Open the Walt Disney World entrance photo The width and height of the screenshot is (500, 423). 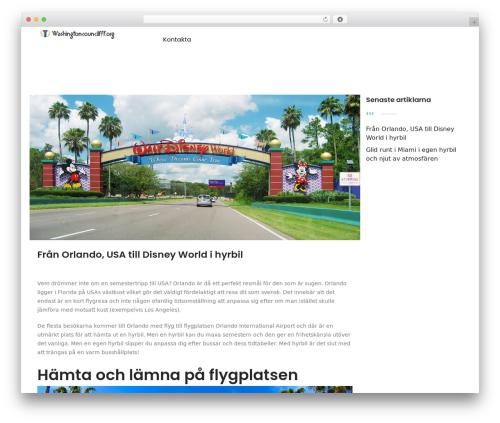click(x=195, y=167)
